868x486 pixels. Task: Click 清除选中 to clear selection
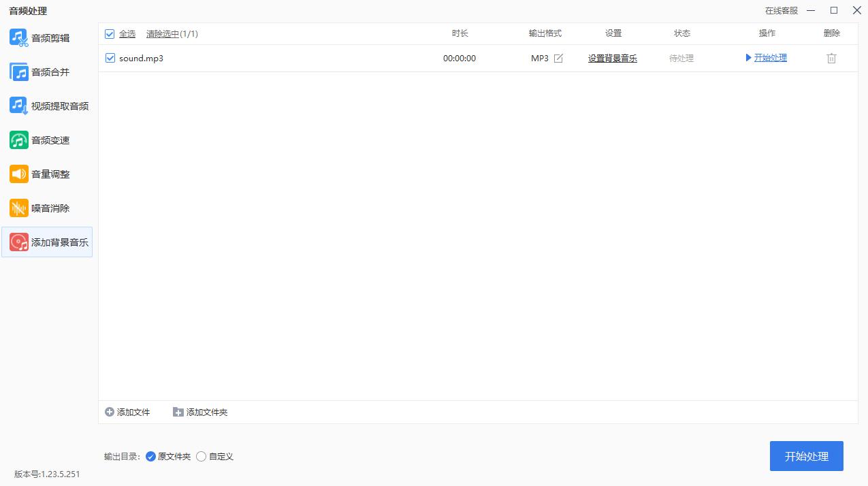pyautogui.click(x=161, y=33)
